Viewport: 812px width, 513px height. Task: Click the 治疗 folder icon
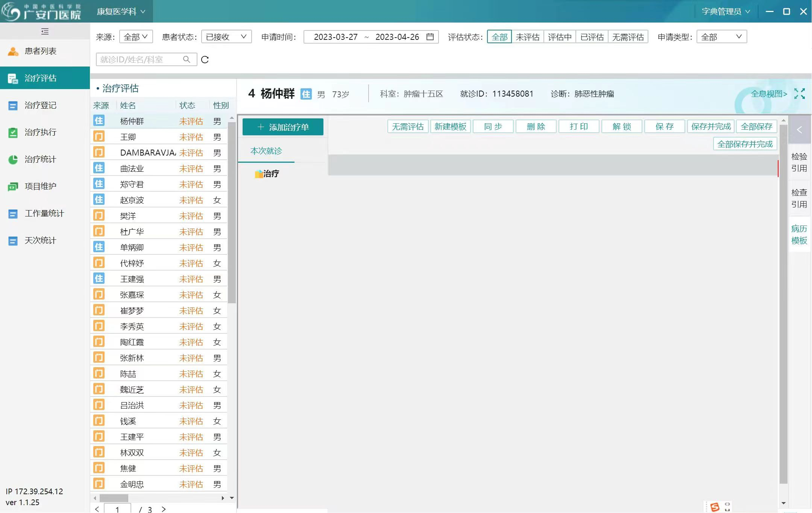(259, 174)
